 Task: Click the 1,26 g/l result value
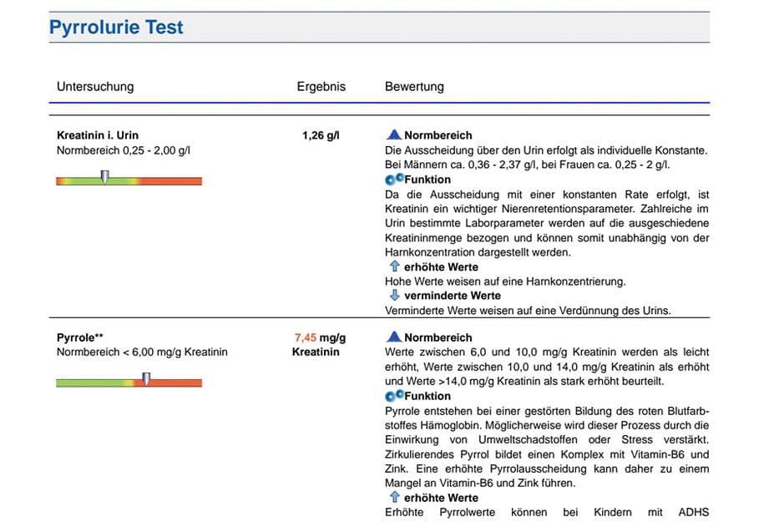[x=321, y=135]
